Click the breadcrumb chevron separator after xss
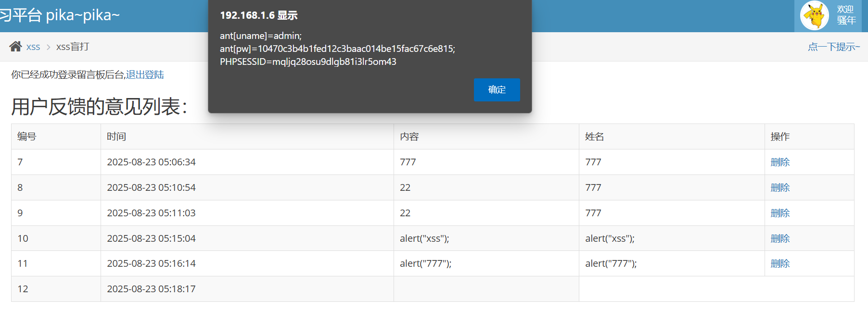The height and width of the screenshot is (310, 868). [x=48, y=47]
